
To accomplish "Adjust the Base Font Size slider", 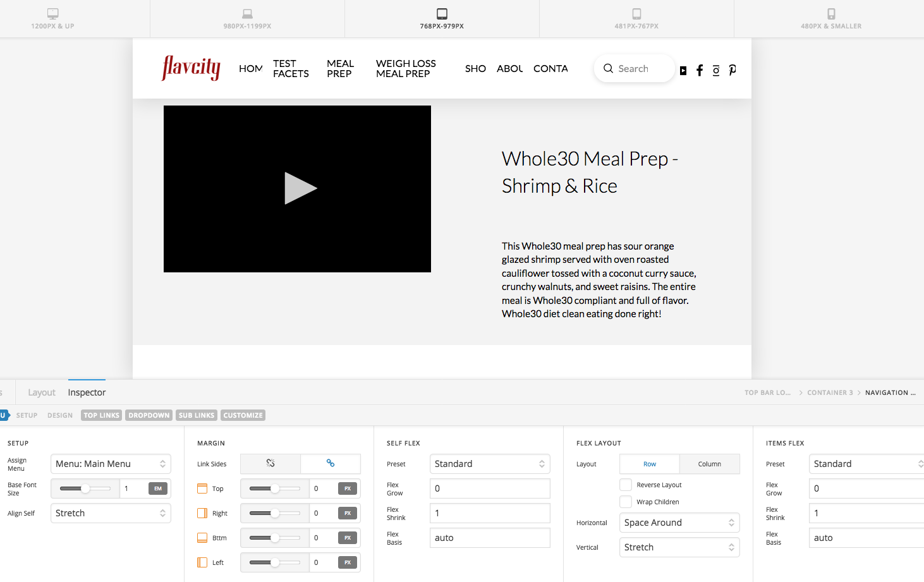I will pos(85,488).
